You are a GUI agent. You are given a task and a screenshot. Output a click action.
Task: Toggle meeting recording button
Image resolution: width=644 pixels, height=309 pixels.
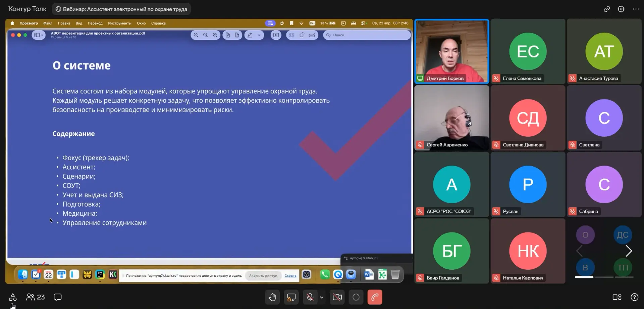356,297
